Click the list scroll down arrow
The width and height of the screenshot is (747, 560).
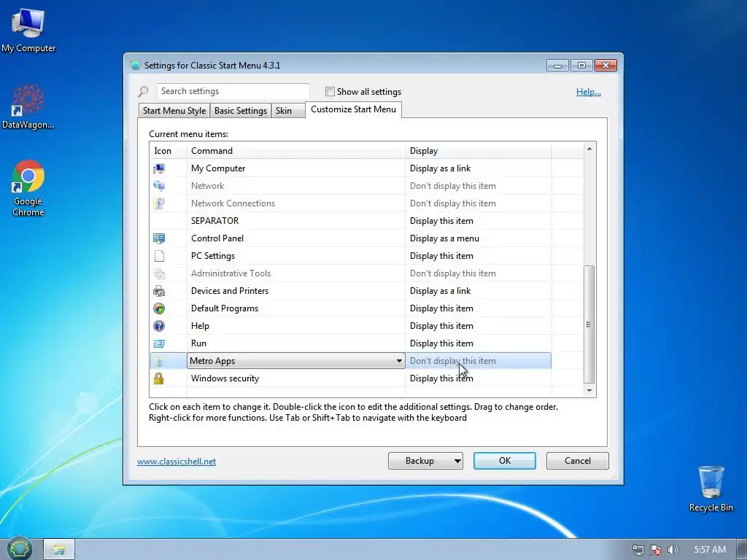589,391
